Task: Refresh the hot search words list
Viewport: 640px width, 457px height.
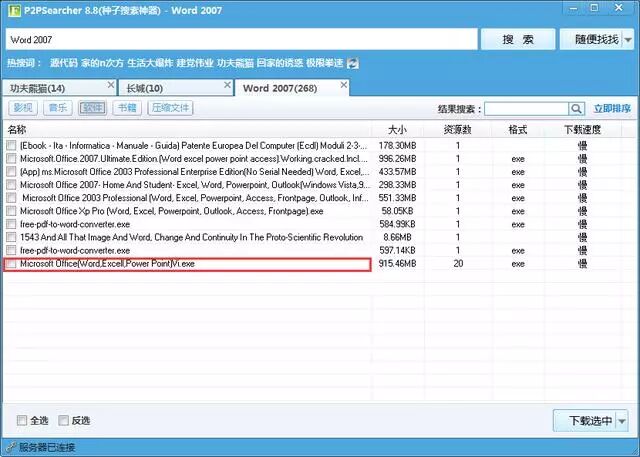Action: coord(352,63)
